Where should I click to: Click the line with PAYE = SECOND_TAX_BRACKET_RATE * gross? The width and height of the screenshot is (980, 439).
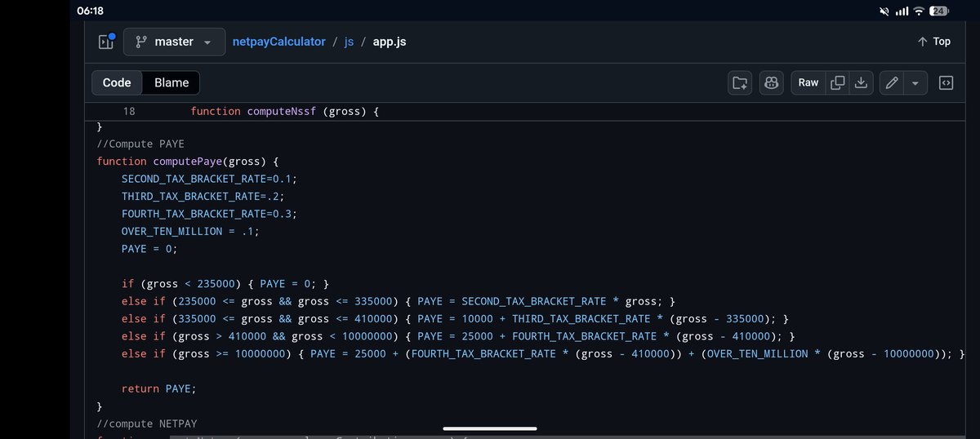[x=399, y=301]
